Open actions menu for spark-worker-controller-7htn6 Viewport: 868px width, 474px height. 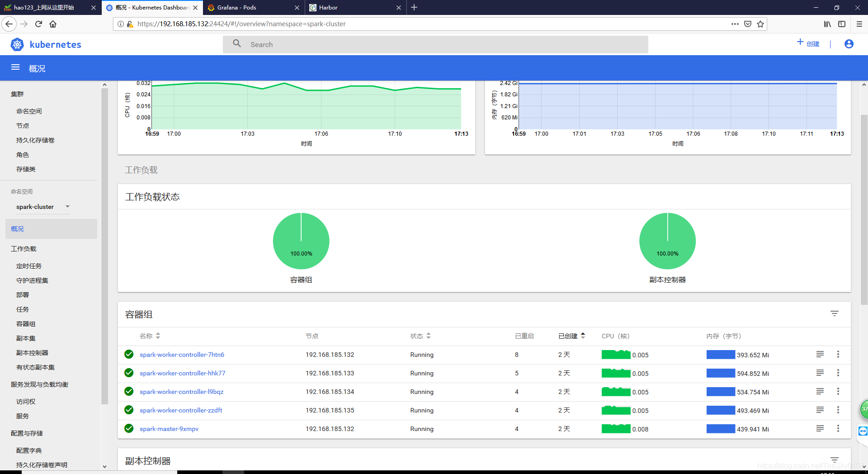(838, 354)
